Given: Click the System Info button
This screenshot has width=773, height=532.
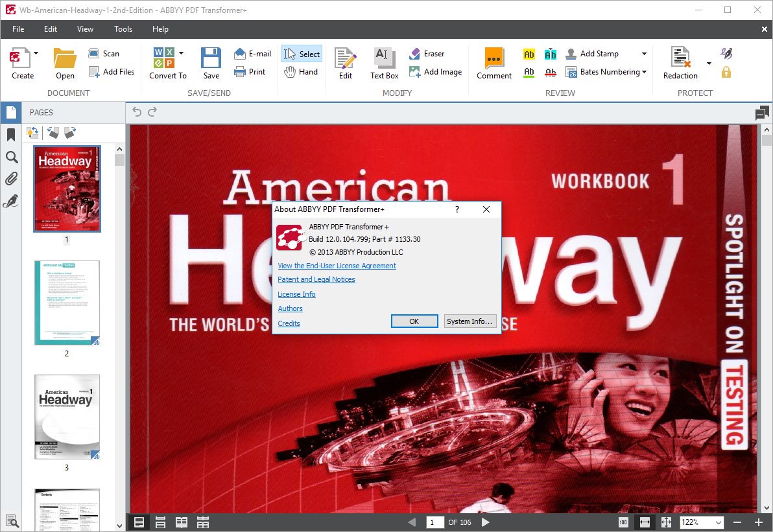Looking at the screenshot, I should [470, 321].
